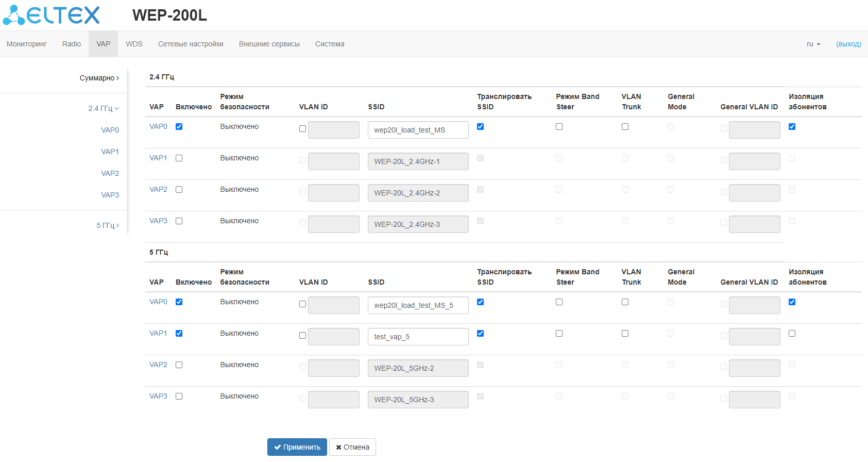Click the Отмена cancel button
The image size is (868, 462).
pos(352,447)
